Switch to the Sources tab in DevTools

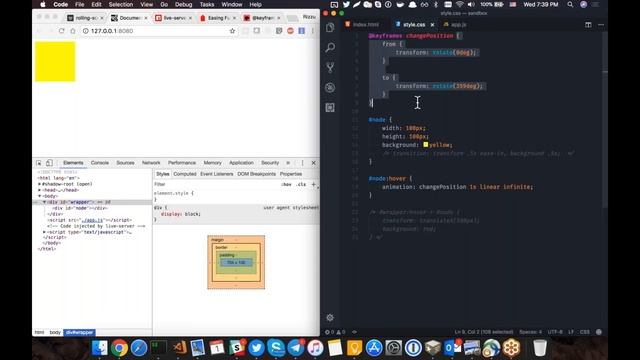pyautogui.click(x=125, y=163)
